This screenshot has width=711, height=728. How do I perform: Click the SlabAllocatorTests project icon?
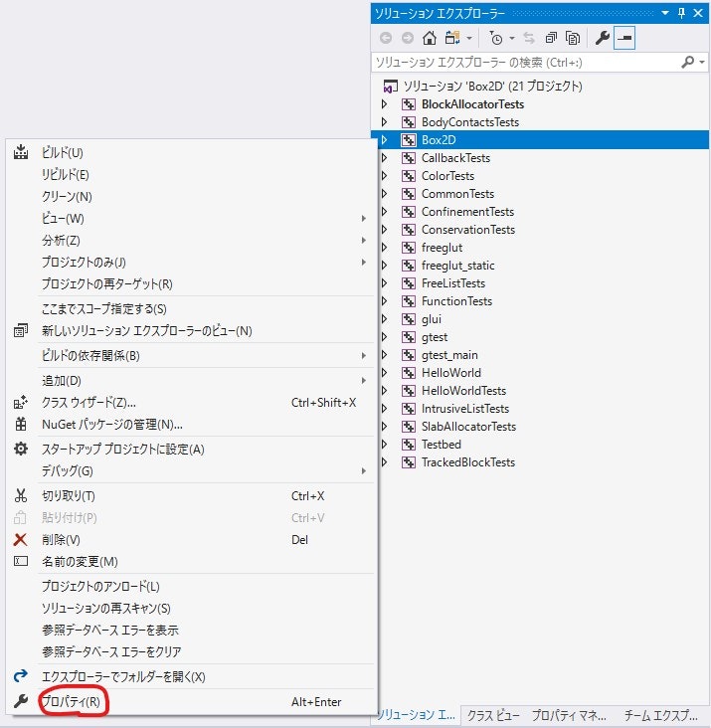click(x=409, y=427)
